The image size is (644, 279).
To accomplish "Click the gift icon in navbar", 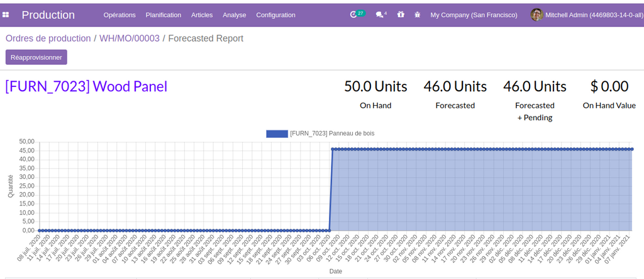I will click(401, 14).
